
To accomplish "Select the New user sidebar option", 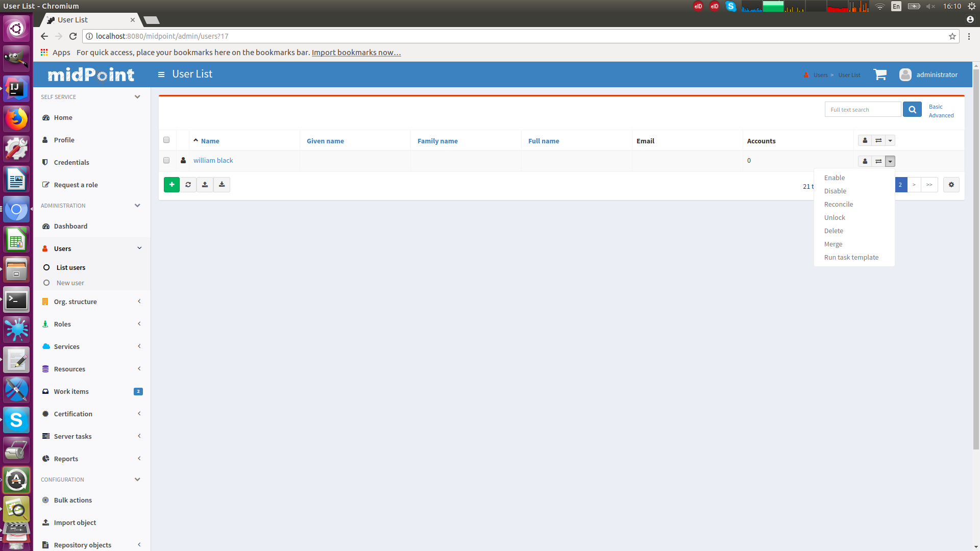I will click(70, 283).
